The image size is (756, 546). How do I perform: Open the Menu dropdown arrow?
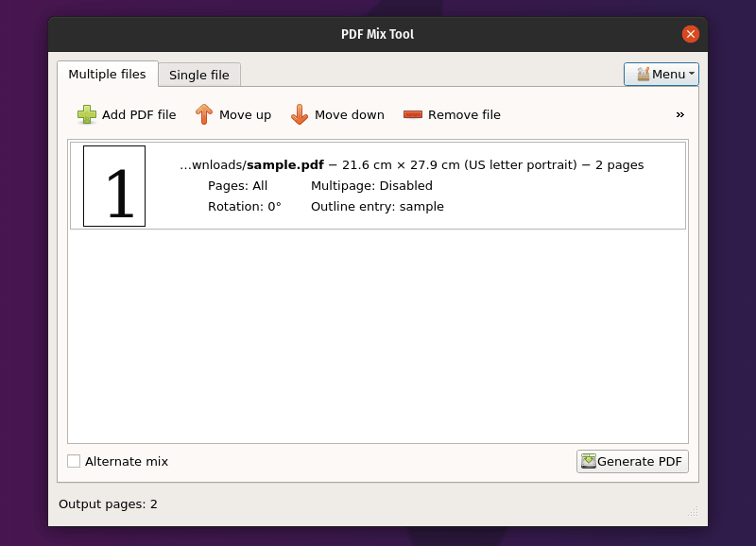692,74
